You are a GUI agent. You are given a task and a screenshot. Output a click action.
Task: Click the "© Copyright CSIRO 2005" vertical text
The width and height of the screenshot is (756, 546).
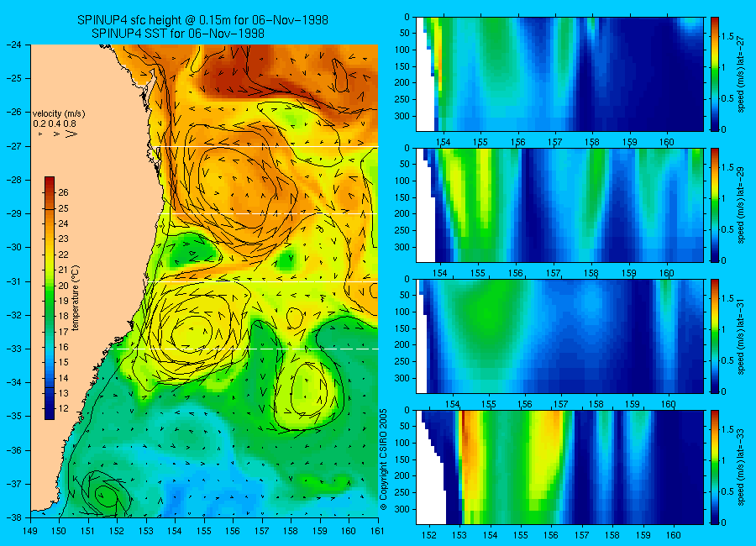[x=384, y=459]
